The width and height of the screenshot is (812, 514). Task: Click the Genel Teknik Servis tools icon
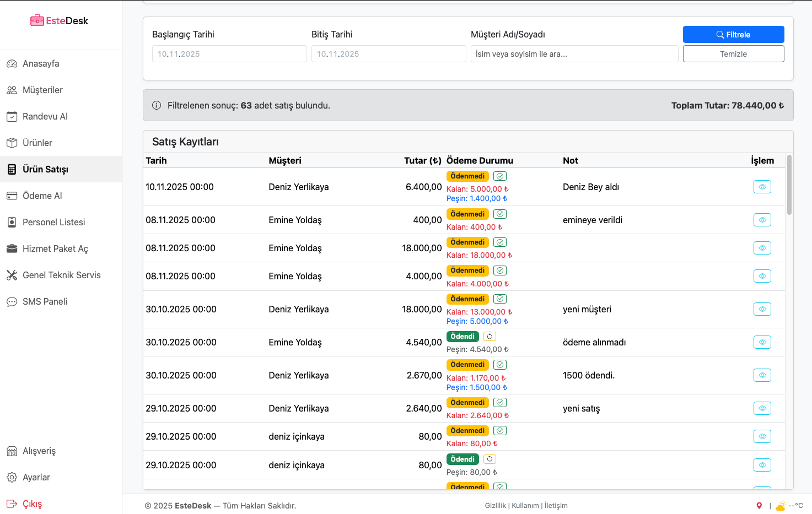[x=12, y=275]
